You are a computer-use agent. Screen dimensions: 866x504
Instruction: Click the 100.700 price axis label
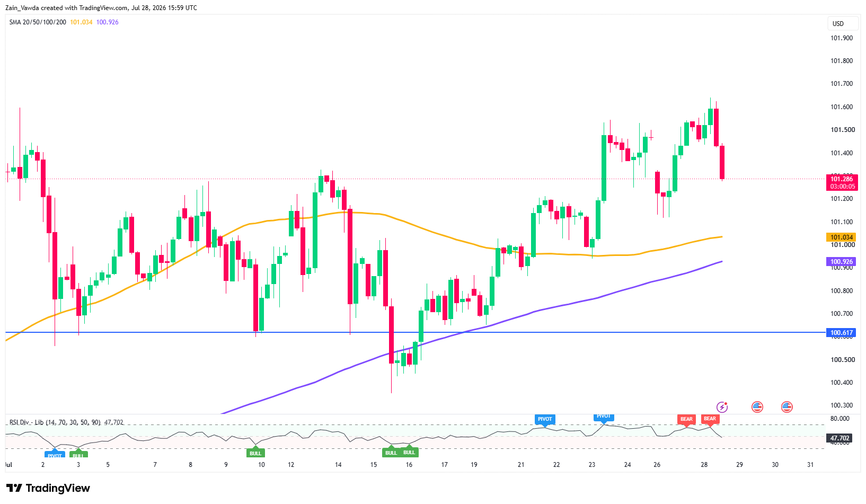point(842,314)
